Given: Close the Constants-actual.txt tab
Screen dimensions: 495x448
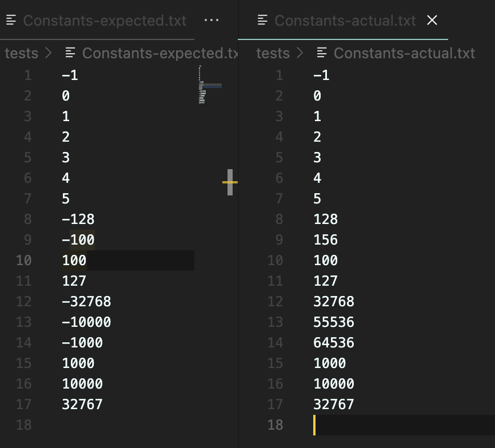Looking at the screenshot, I should click(x=432, y=21).
